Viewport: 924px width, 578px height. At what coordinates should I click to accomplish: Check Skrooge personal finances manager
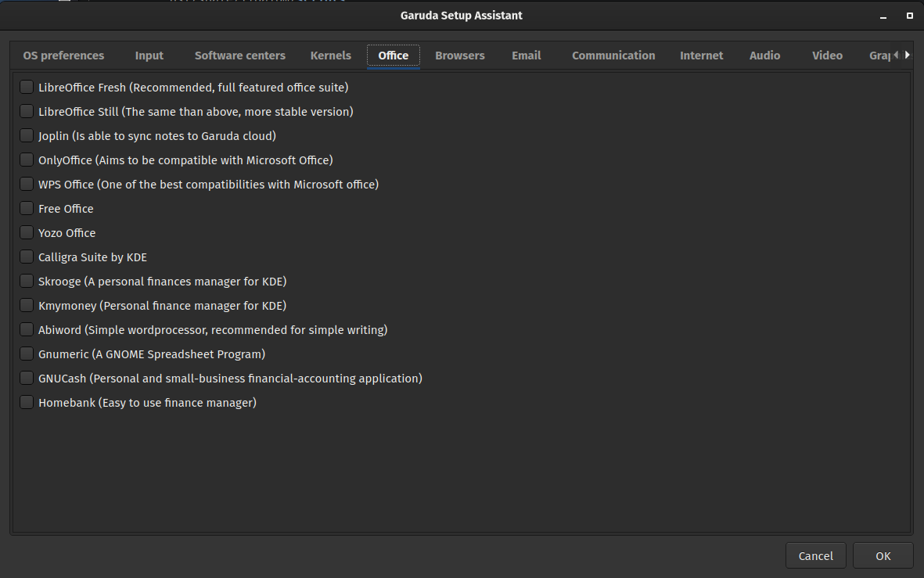click(x=27, y=281)
